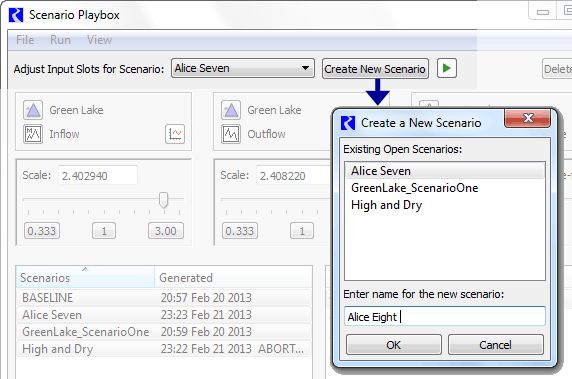Click the Green Lake object icon above Inflow
The image size is (572, 379).
[x=33, y=110]
